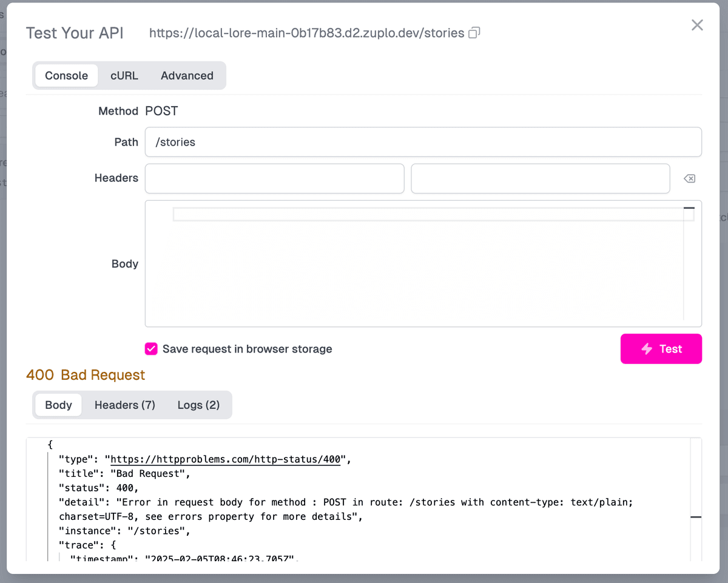Switch to the Console tab

66,76
